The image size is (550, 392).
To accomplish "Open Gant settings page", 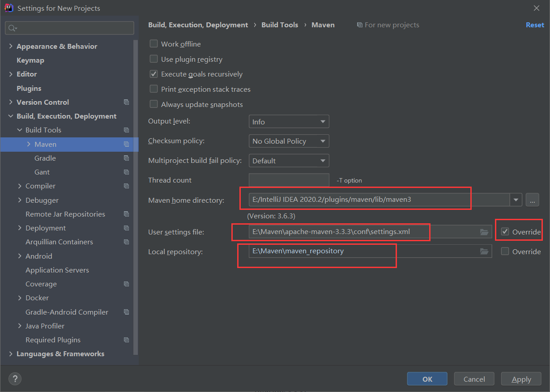I will [x=42, y=172].
